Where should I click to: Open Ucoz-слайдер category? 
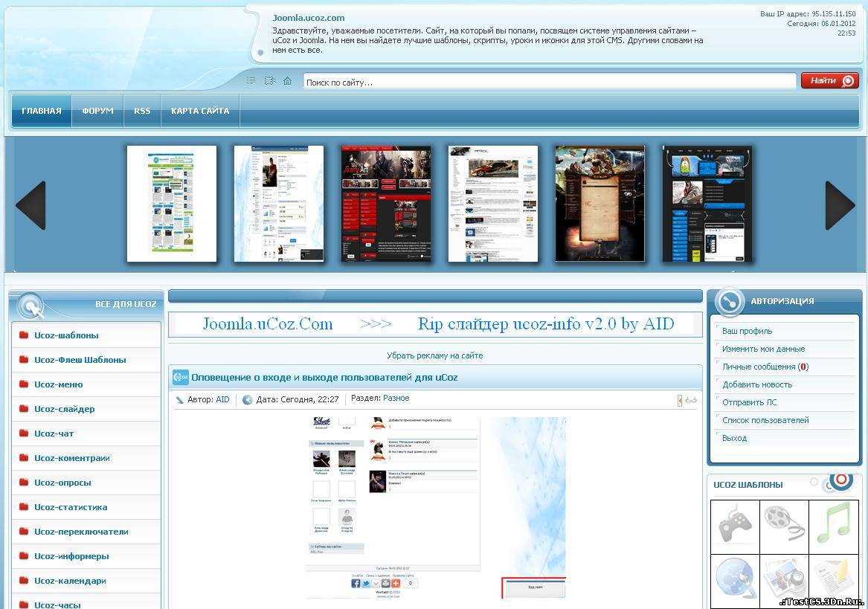click(64, 409)
